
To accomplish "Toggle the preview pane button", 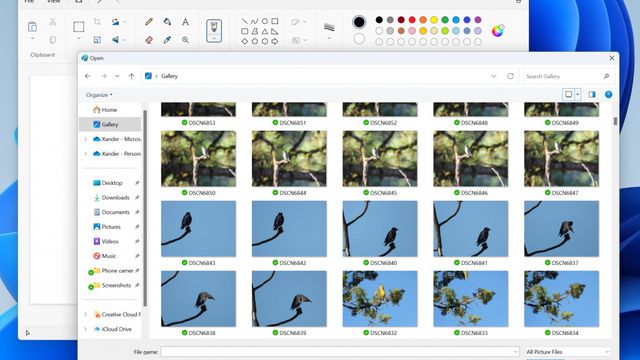I will click(x=592, y=94).
